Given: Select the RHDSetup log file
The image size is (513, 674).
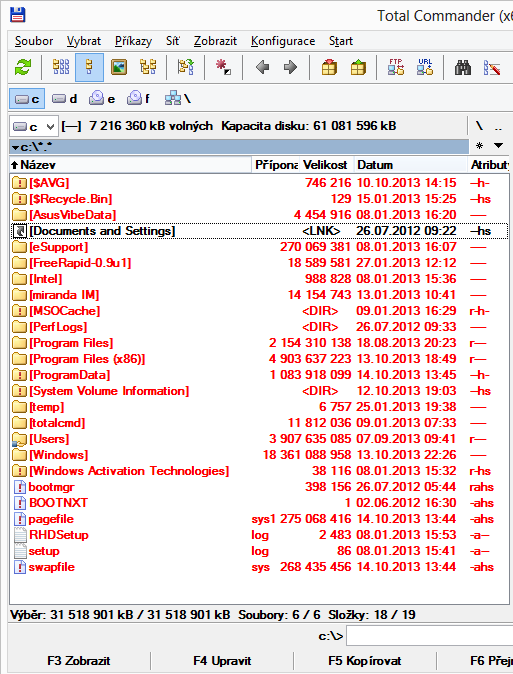Looking at the screenshot, I should coord(259,535).
